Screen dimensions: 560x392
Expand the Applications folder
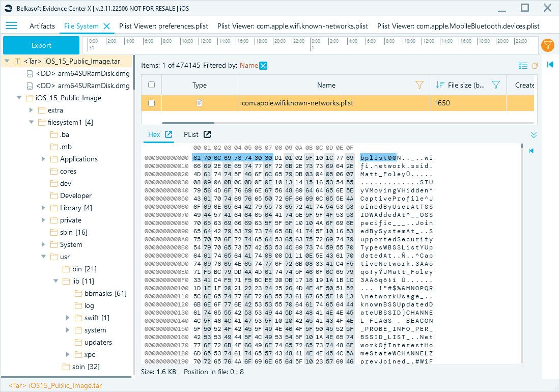tap(43, 159)
